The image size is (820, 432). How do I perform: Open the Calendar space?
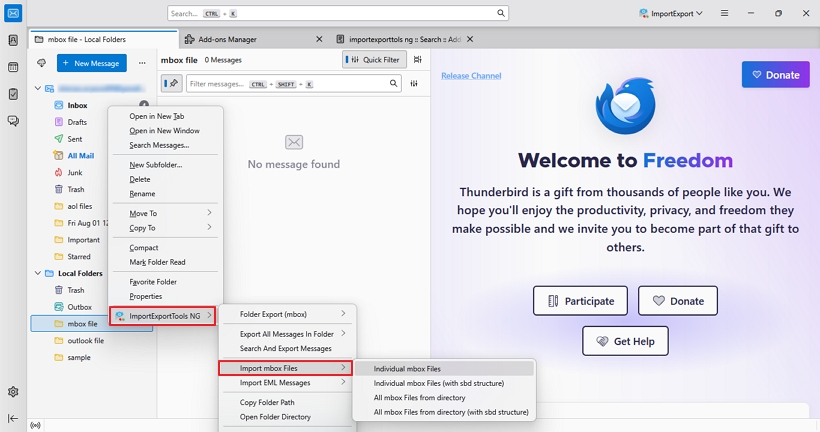coord(13,67)
